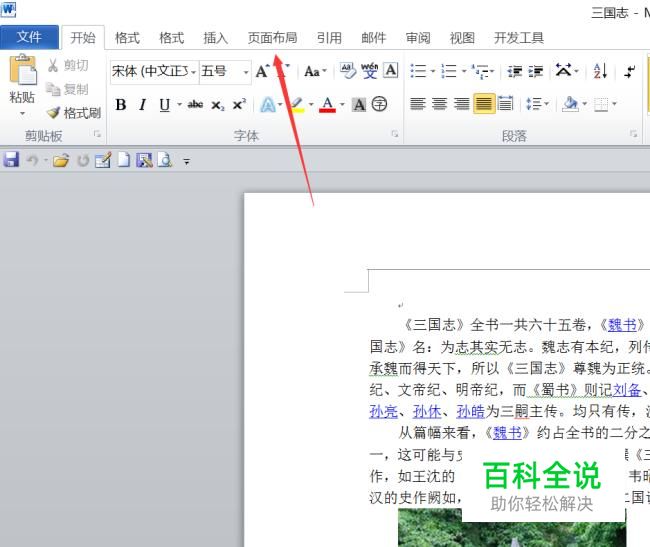The width and height of the screenshot is (650, 547).
Task: Open 段落 paragraph dialog launcher
Action: (633, 133)
